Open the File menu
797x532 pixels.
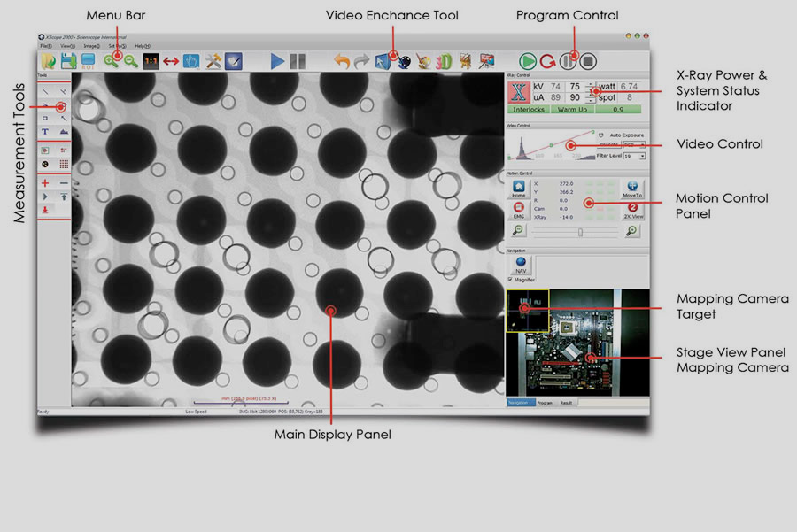tap(46, 45)
